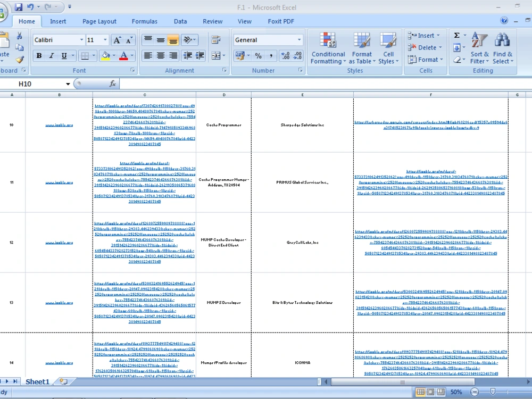Switch to the Page Layout tab
Image resolution: width=532 pixels, height=399 pixels.
[99, 21]
